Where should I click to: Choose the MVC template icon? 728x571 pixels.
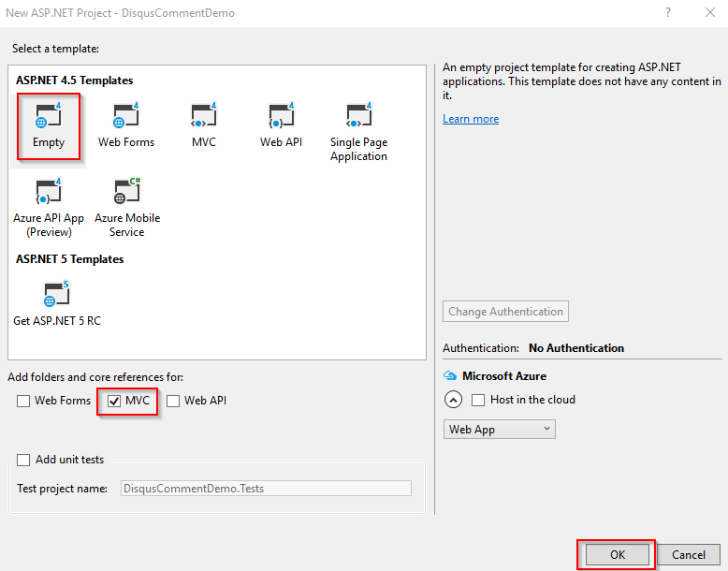pos(203,115)
